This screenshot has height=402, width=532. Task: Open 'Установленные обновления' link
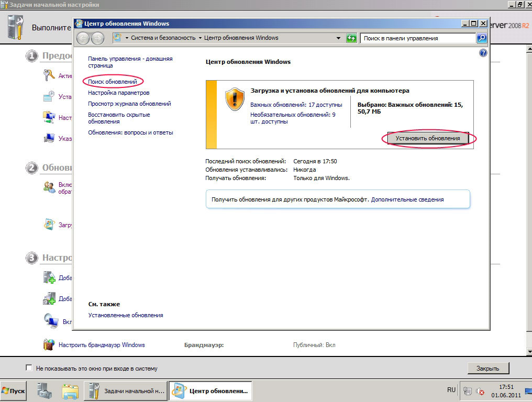(126, 315)
